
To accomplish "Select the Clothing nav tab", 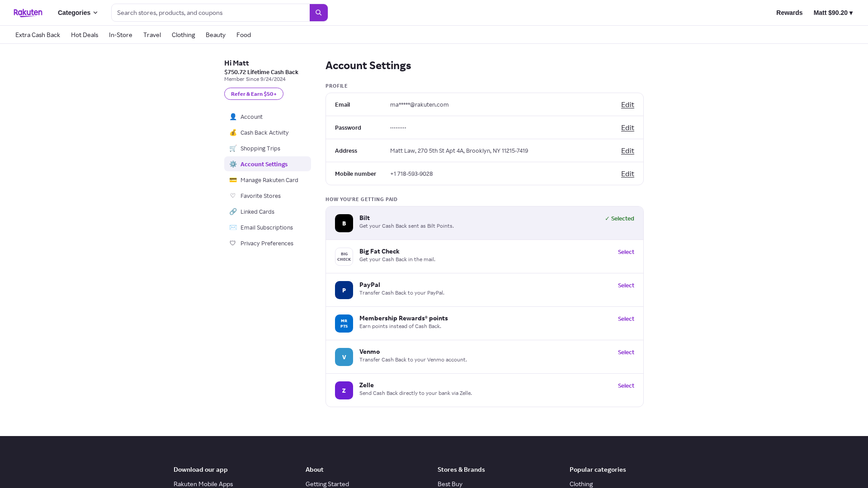I will [x=183, y=35].
